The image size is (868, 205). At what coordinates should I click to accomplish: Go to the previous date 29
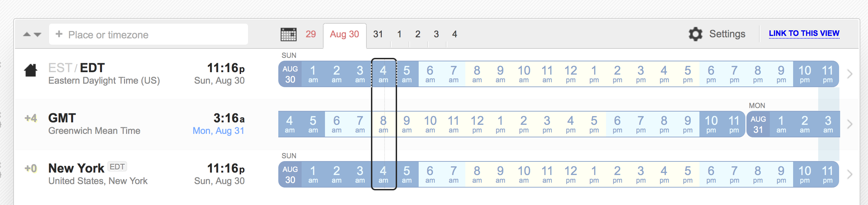[311, 34]
